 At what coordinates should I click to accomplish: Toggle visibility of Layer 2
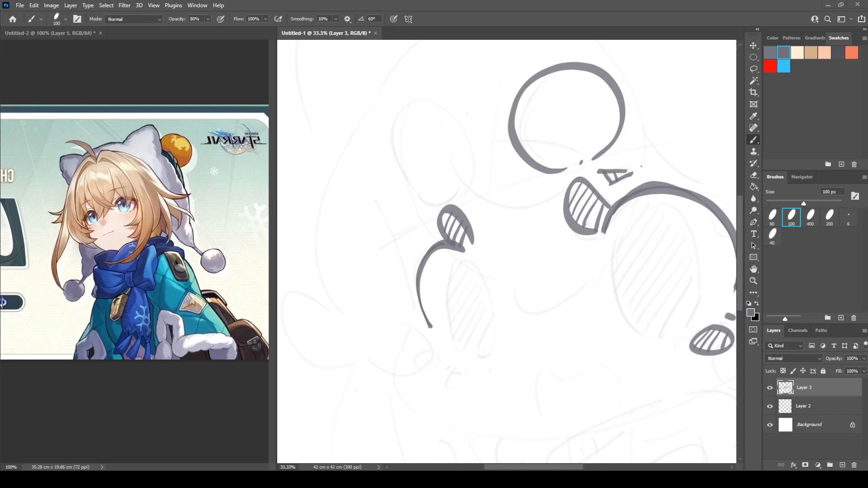[770, 406]
